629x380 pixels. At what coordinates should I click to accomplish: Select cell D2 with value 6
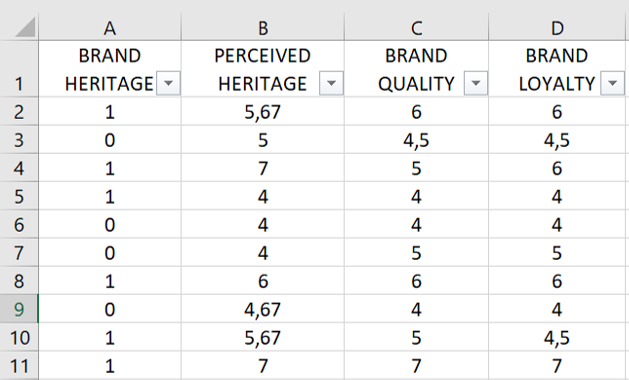coord(557,111)
